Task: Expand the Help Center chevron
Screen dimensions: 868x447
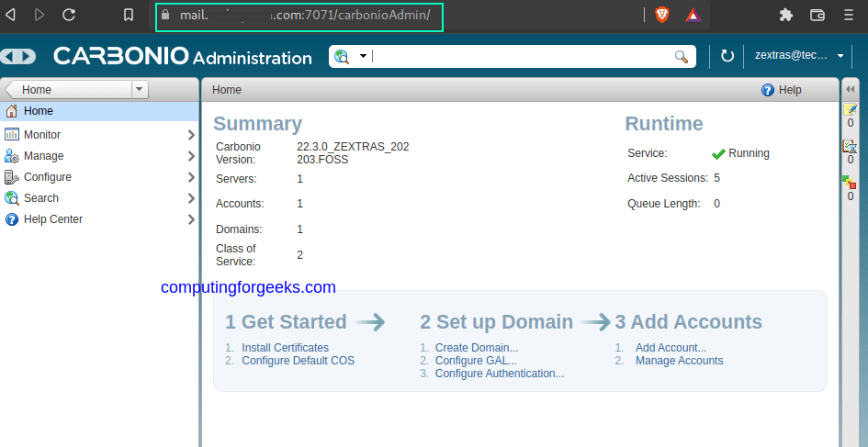Action: click(x=191, y=219)
